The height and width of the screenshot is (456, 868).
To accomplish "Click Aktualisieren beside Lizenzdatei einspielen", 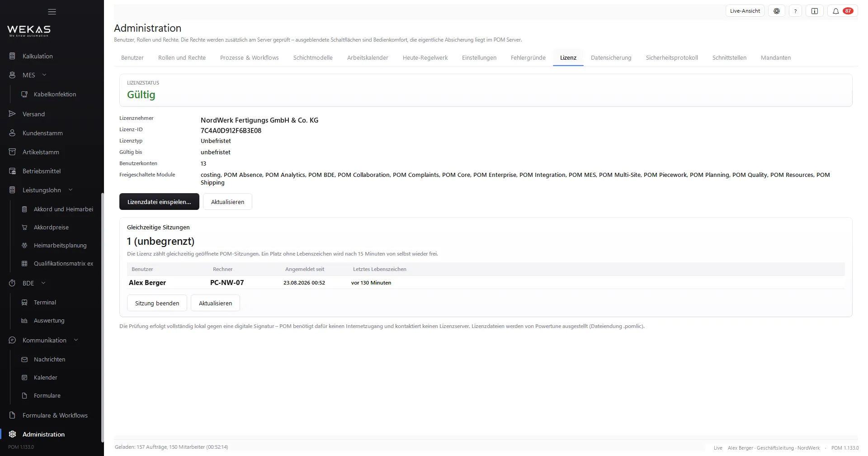I will 227,202.
